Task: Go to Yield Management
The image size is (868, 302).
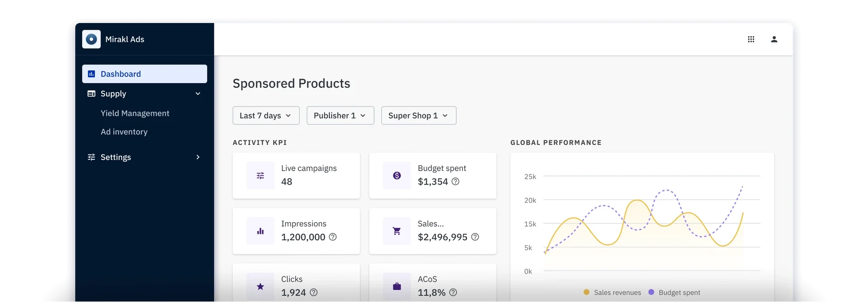Action: 135,113
